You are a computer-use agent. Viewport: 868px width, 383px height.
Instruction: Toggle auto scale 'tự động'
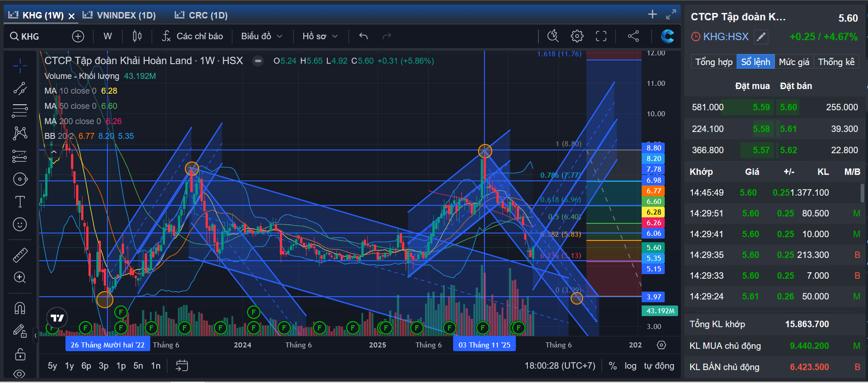[659, 366]
